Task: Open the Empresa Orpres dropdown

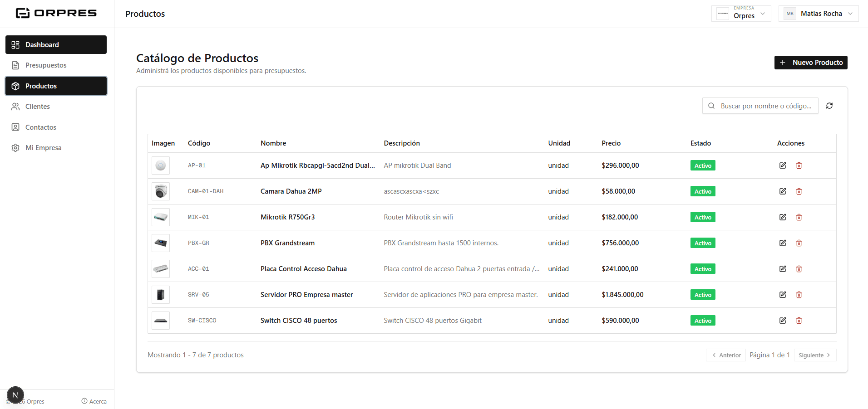Action: click(x=741, y=14)
